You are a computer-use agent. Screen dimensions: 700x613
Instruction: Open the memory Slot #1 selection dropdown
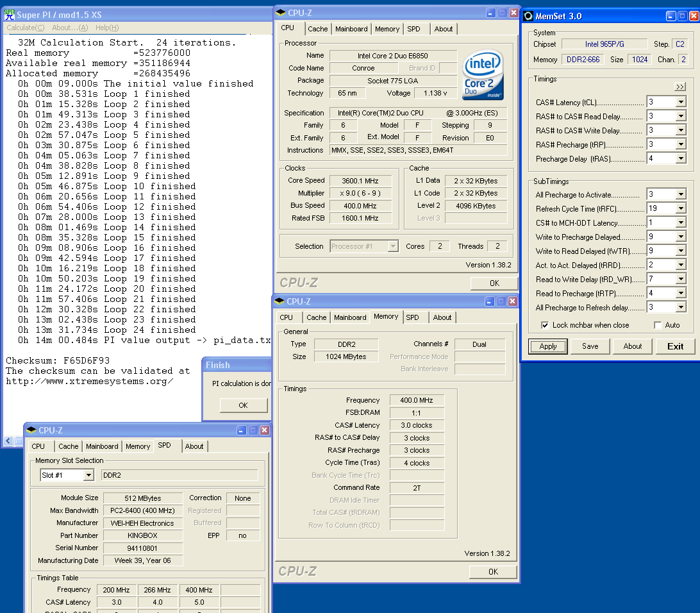[x=88, y=475]
